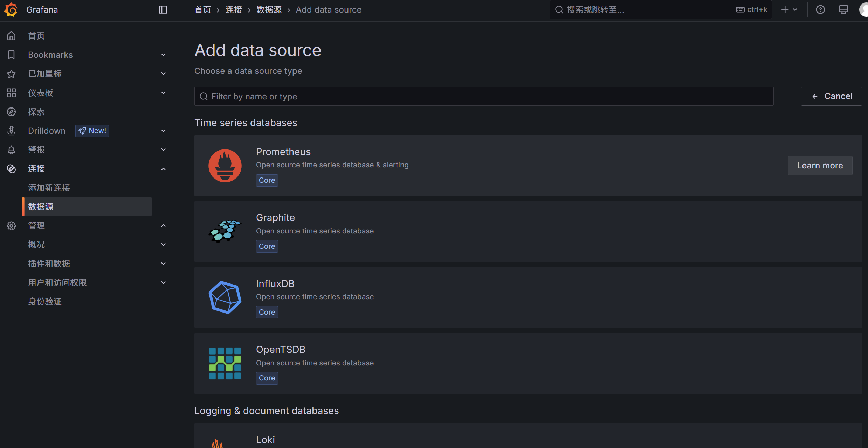Click the Core badge under InfluxDB
The width and height of the screenshot is (868, 448).
[267, 312]
